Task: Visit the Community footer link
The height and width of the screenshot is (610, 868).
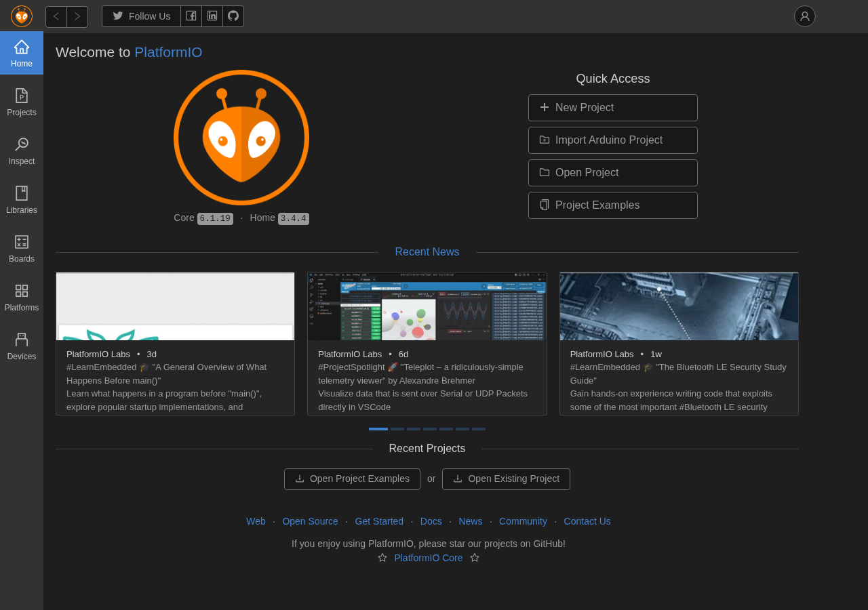Action: (523, 521)
